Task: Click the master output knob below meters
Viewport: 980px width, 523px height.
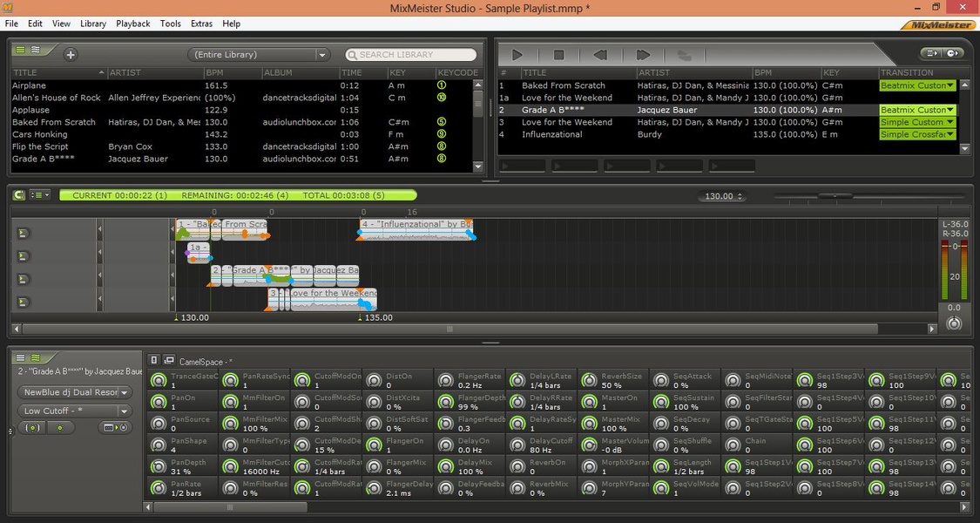Action: tap(954, 323)
